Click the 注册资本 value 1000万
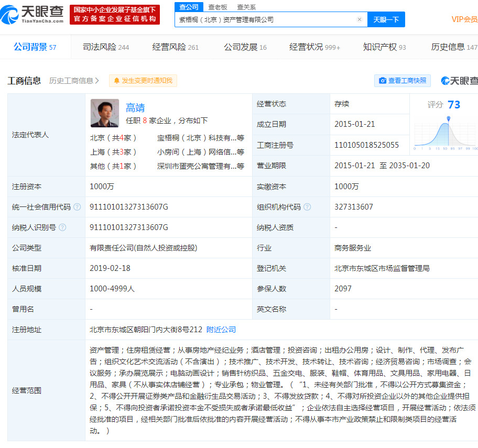This screenshot has height=448, width=478. (102, 187)
